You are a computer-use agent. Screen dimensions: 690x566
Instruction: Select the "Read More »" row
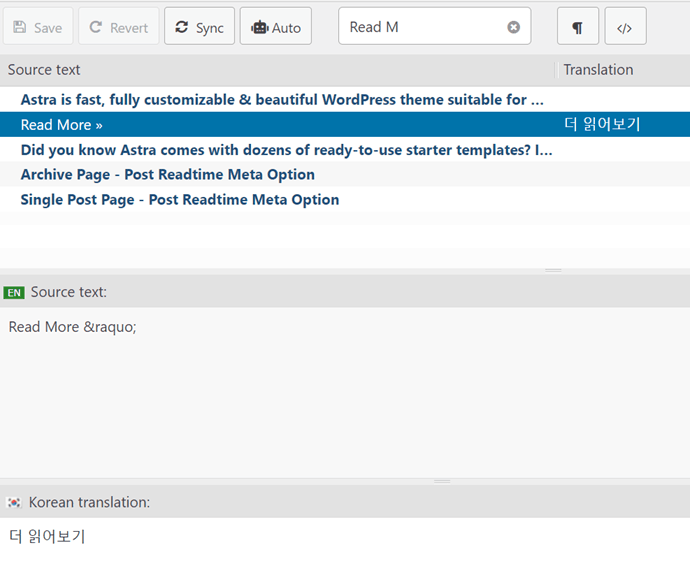[x=345, y=125]
